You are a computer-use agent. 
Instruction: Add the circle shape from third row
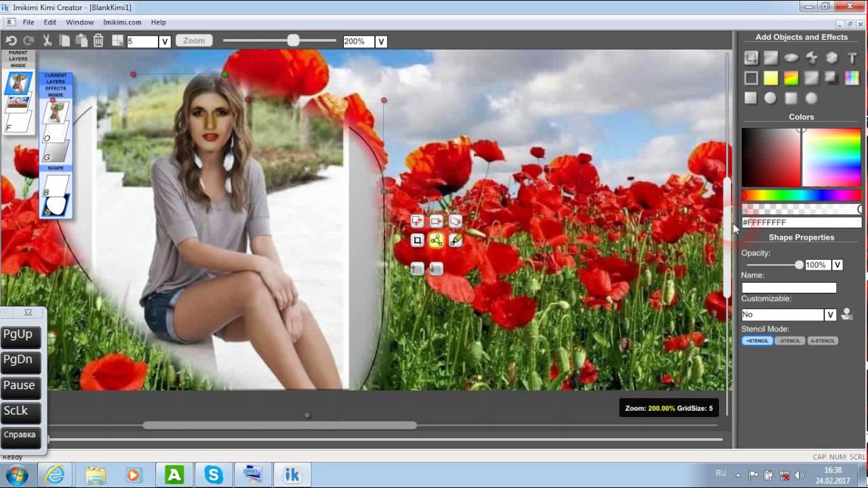(770, 98)
